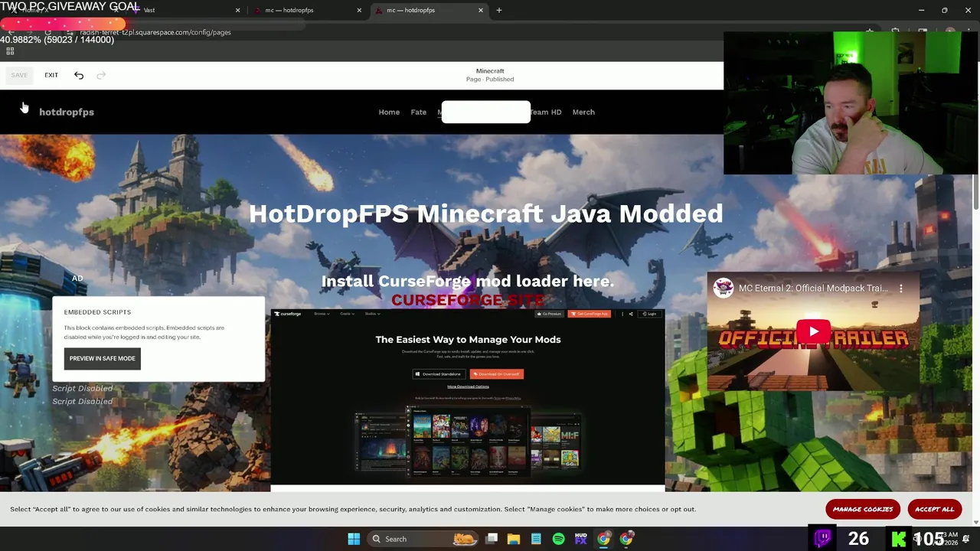Click MANAGE COOKIES button
The image size is (980, 551).
pos(863,509)
